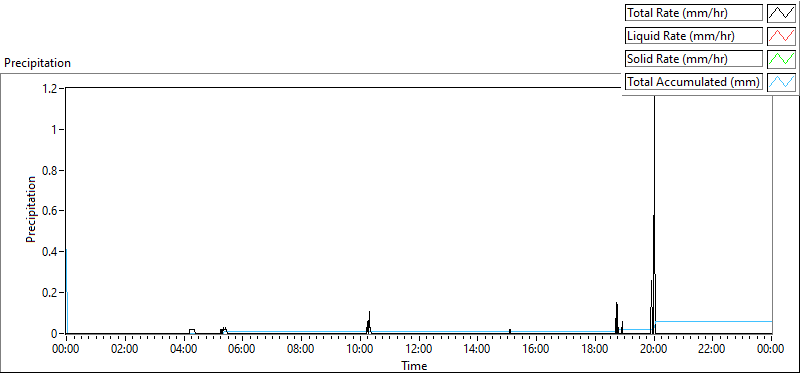This screenshot has width=800, height=373.
Task: Click the 10:00 time axis marker
Action: [x=360, y=350]
